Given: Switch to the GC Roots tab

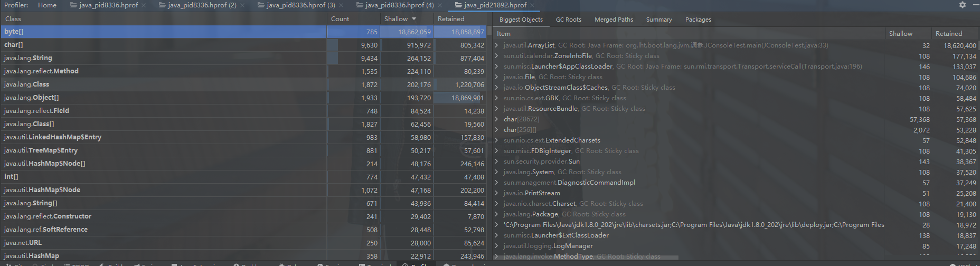Looking at the screenshot, I should (568, 20).
